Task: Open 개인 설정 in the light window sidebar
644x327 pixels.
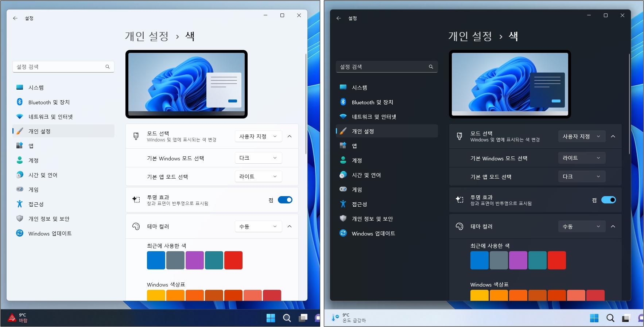Action: click(x=63, y=131)
